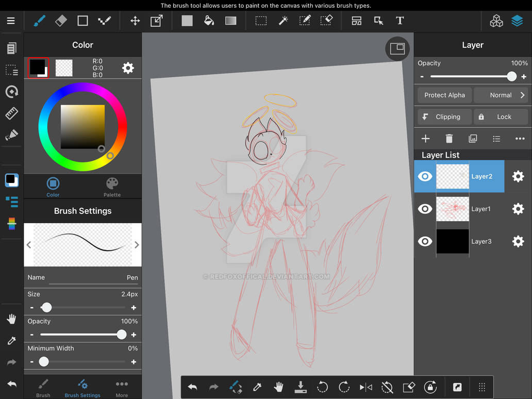
Task: Select the selection pen tool
Action: pos(305,21)
